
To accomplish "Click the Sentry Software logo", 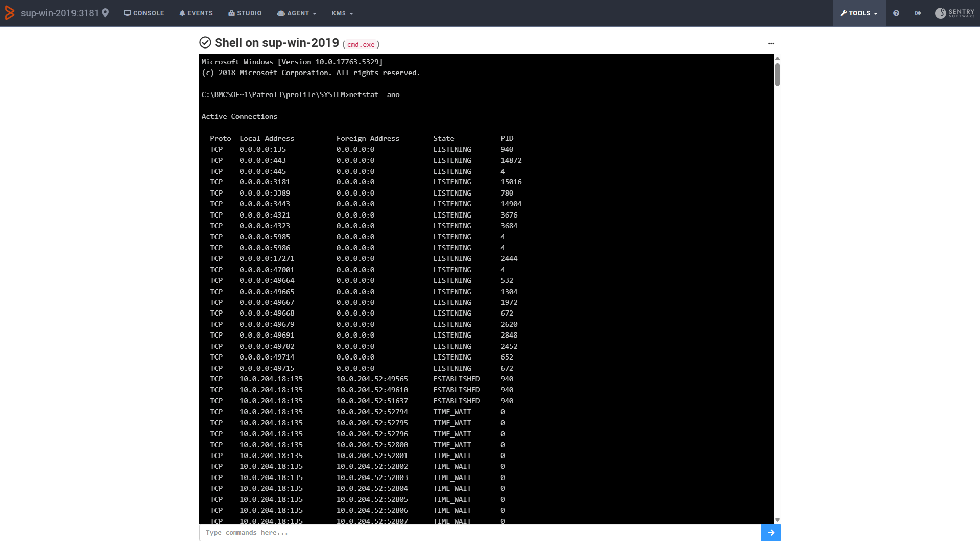I will pyautogui.click(x=954, y=13).
